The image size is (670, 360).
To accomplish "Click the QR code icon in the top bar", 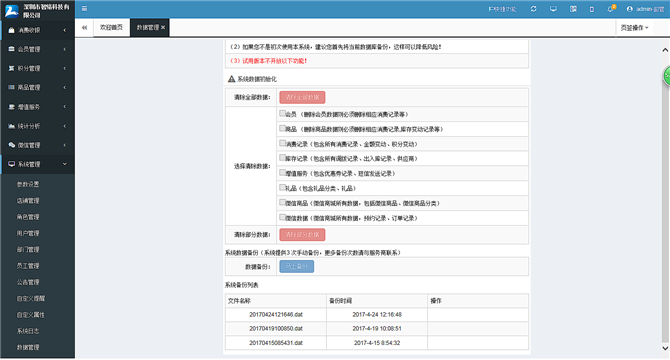I will [x=573, y=9].
